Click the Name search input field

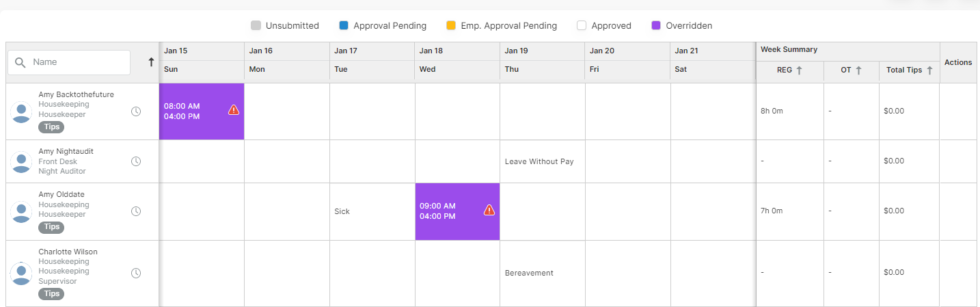click(69, 62)
